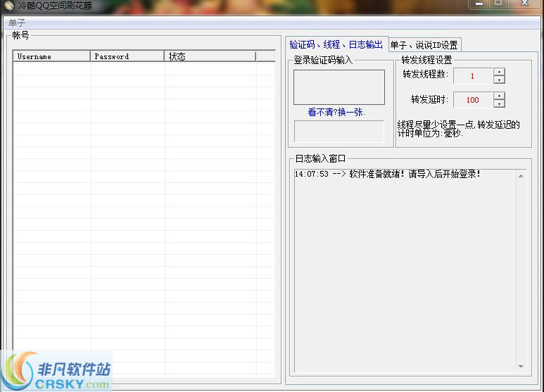This screenshot has width=544, height=392.
Task: Increase 转发延时 with up arrow
Action: 499,96
